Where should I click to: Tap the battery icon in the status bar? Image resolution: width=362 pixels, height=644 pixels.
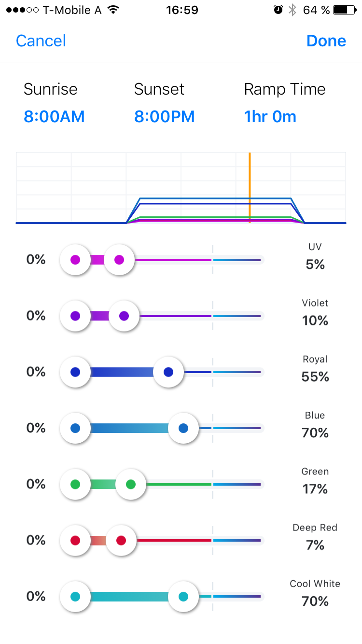click(x=344, y=10)
